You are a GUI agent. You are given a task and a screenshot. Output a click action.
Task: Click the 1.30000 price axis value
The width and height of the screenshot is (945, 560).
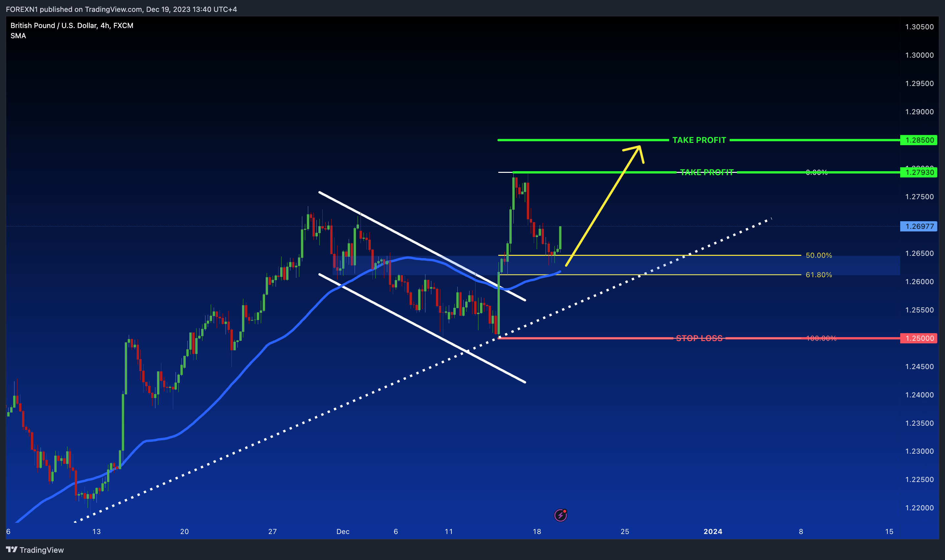(919, 55)
